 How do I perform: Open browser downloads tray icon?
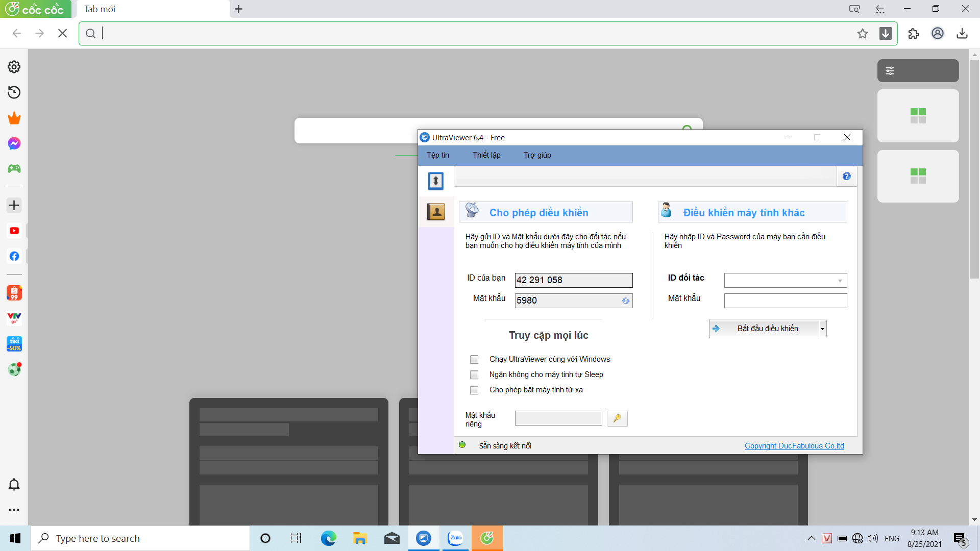(x=962, y=34)
